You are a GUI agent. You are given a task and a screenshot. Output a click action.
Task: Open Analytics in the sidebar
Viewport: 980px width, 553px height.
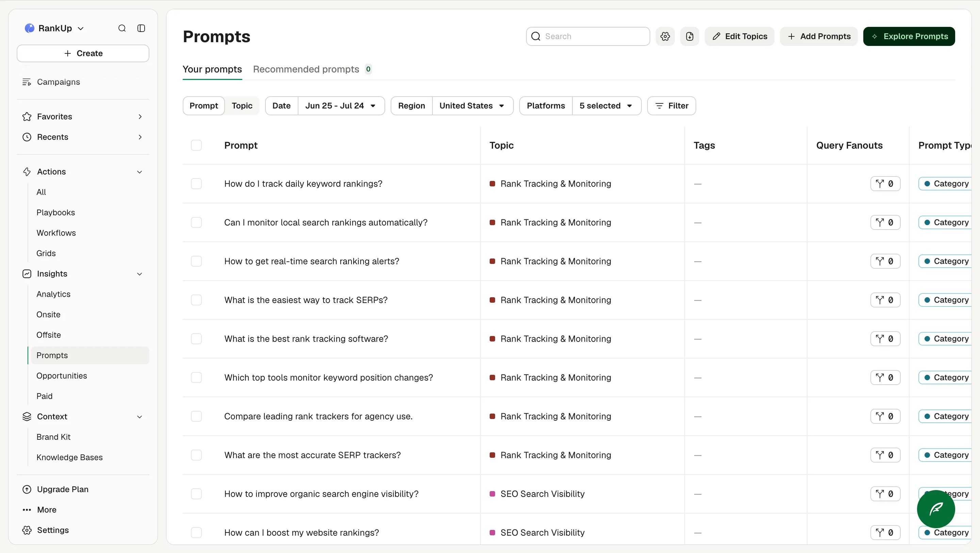click(53, 294)
